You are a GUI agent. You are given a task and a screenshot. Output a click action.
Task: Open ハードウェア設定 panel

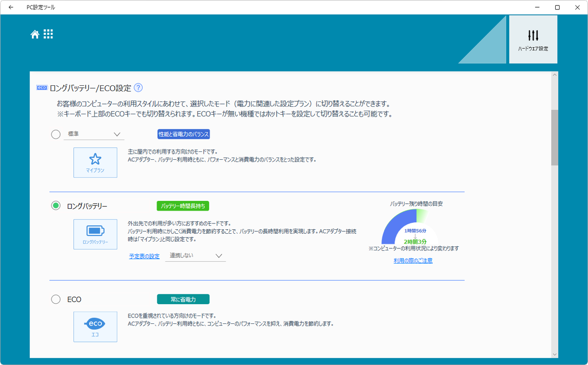tap(533, 39)
